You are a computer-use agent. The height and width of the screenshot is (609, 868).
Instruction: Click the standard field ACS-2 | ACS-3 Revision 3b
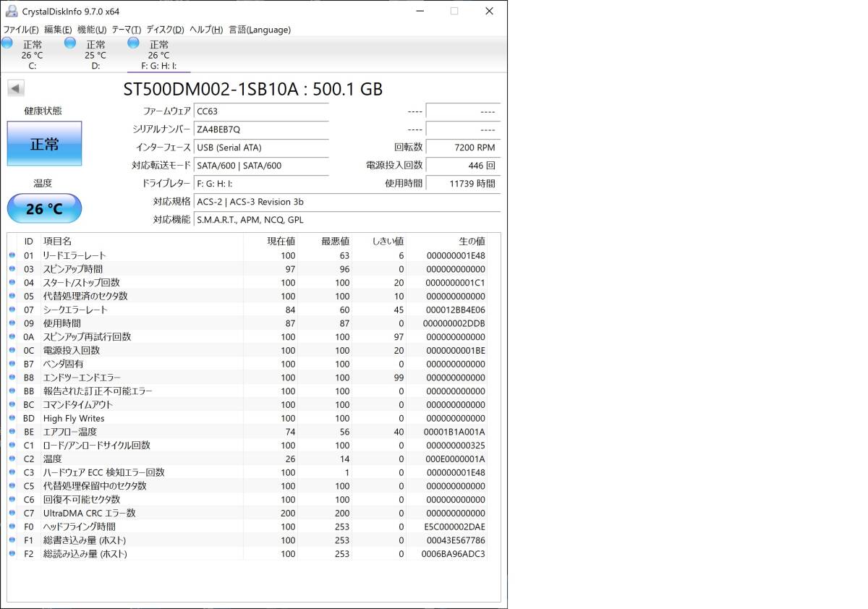[347, 202]
